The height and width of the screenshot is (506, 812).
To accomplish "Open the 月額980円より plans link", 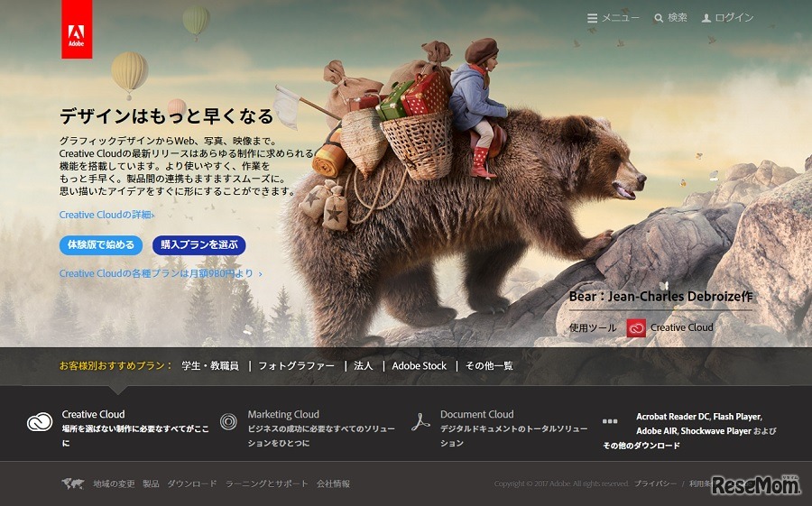I will pyautogui.click(x=161, y=273).
